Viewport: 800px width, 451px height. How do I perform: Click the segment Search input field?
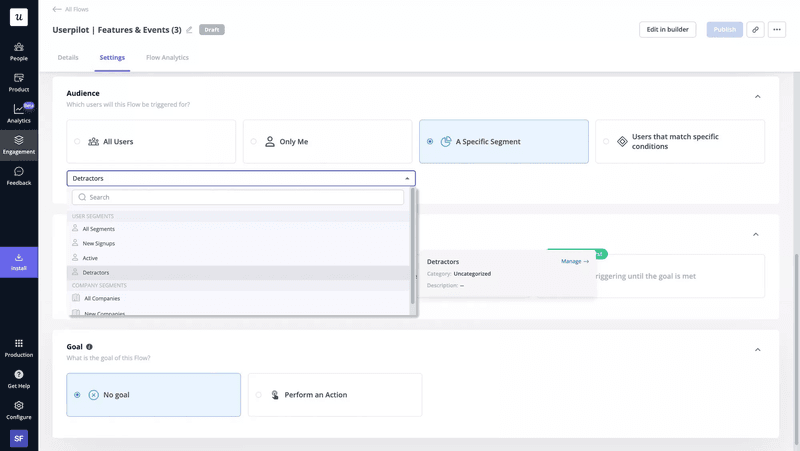click(240, 197)
